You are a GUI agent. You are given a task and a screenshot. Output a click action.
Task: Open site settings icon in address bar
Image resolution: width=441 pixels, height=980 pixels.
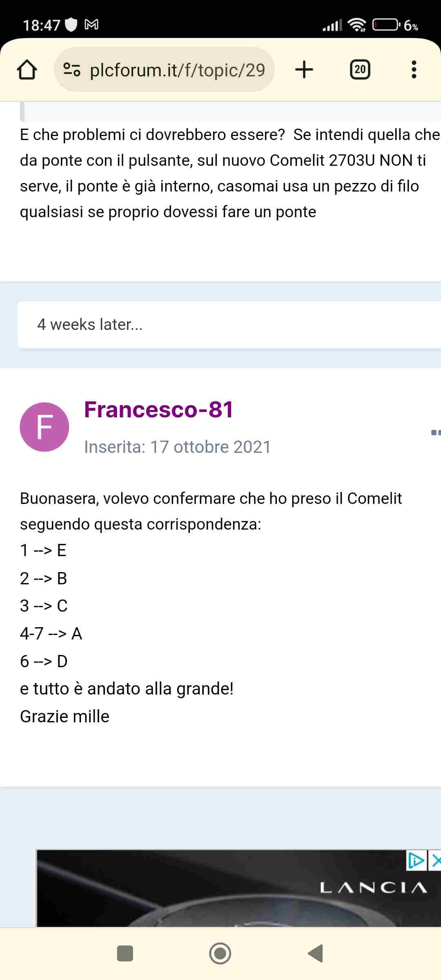click(72, 70)
